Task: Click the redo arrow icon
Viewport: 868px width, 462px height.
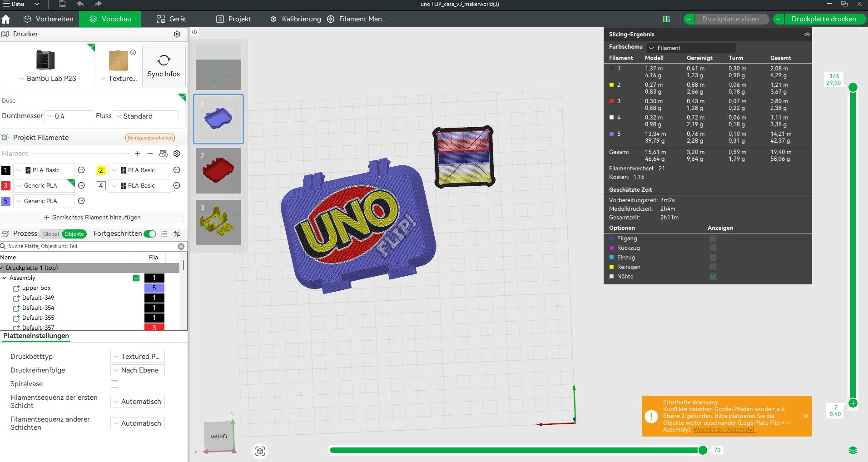Action: [98, 4]
